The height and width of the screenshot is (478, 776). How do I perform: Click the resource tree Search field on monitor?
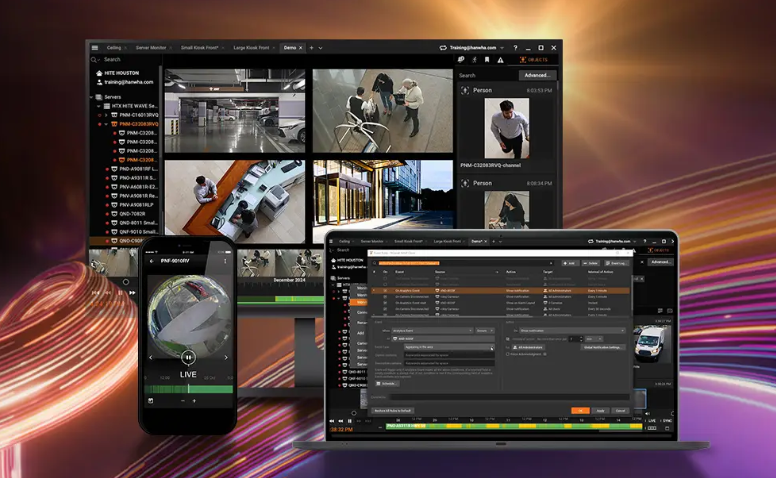pos(124,59)
